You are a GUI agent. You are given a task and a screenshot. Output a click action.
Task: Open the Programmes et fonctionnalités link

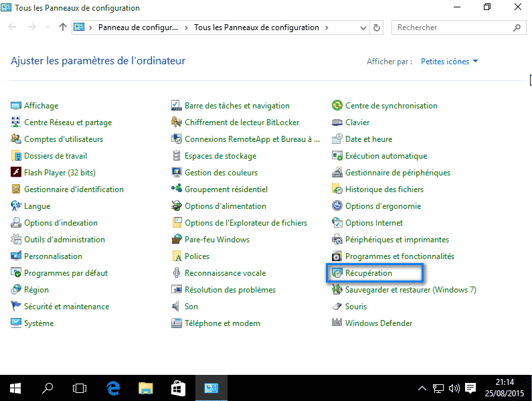[400, 256]
